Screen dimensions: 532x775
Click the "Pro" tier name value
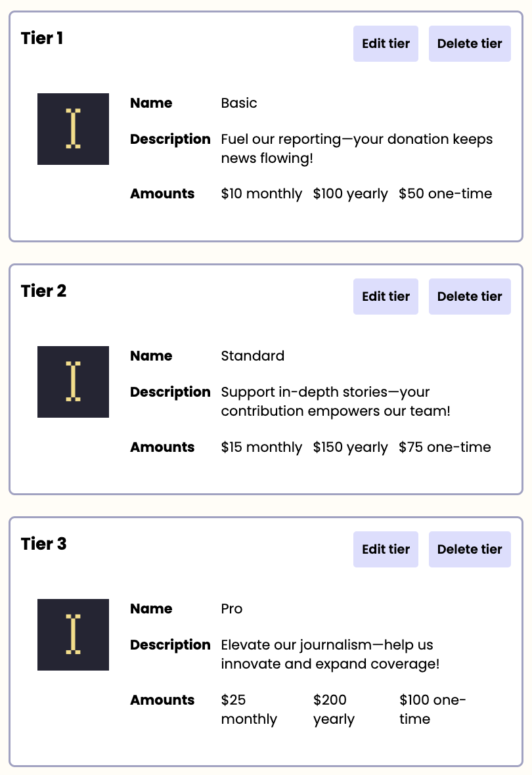pyautogui.click(x=232, y=609)
